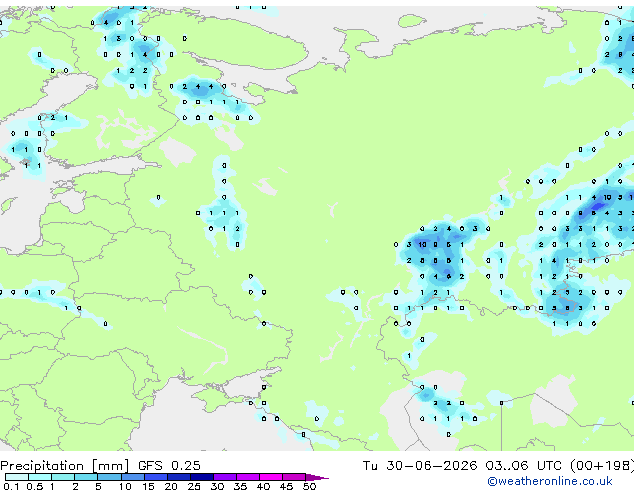The image size is (634, 490).
Task: Click the 'GFS 0.25' model label
Action: pyautogui.click(x=169, y=466)
